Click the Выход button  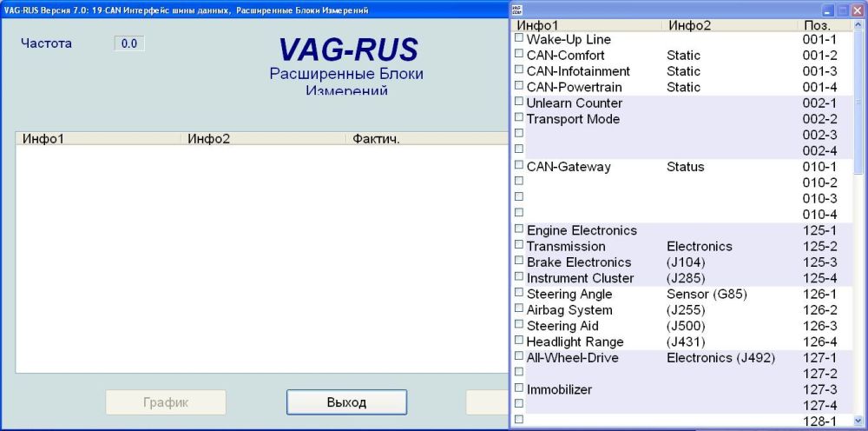[346, 402]
